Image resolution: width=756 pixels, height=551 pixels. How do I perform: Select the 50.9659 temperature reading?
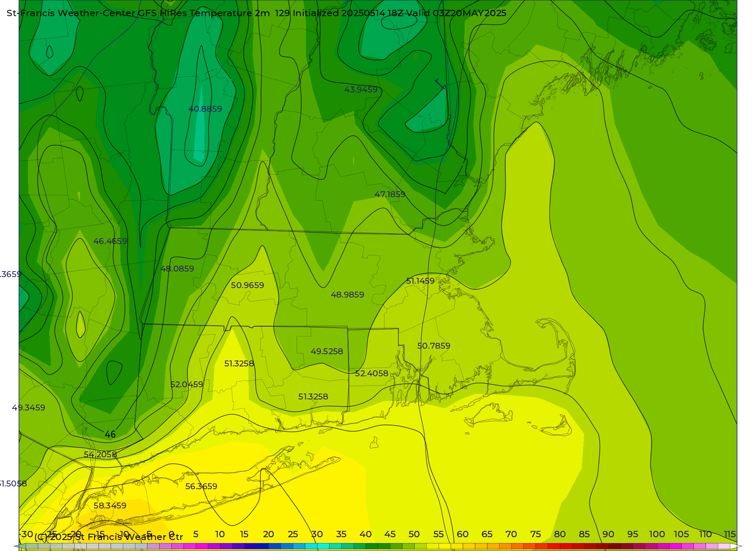[x=247, y=285]
